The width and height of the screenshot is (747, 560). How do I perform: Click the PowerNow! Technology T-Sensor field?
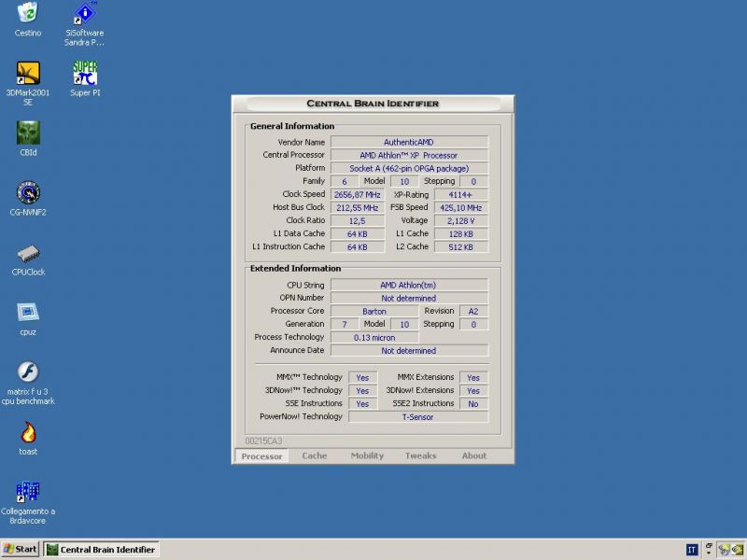click(x=418, y=416)
